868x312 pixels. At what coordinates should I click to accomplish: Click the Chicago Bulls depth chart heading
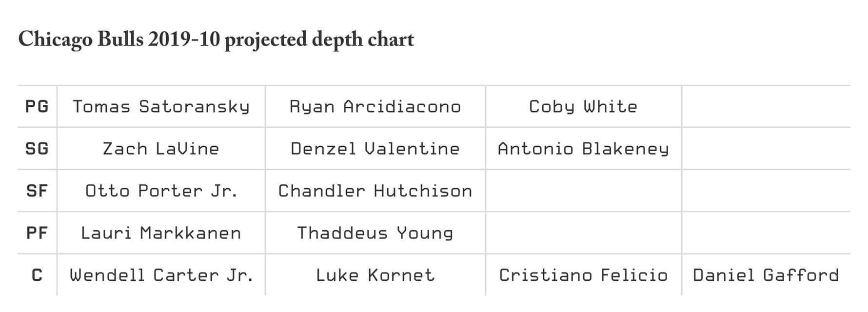point(216,40)
